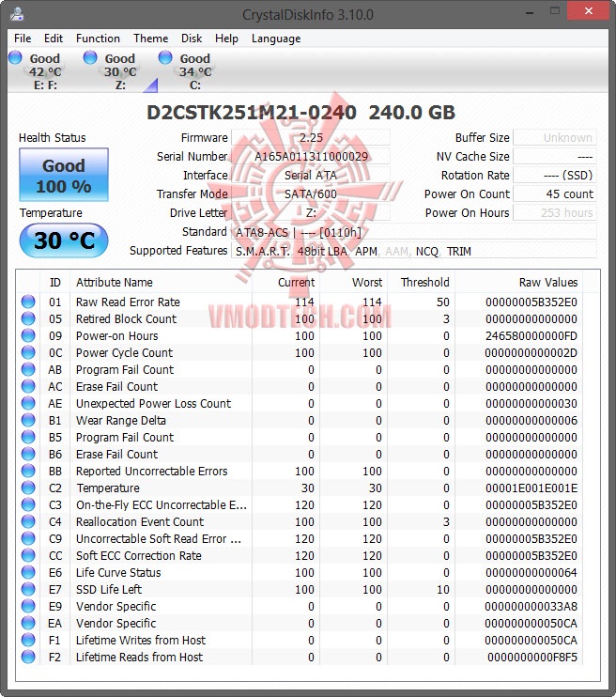Click the Serial Number field

point(311,157)
